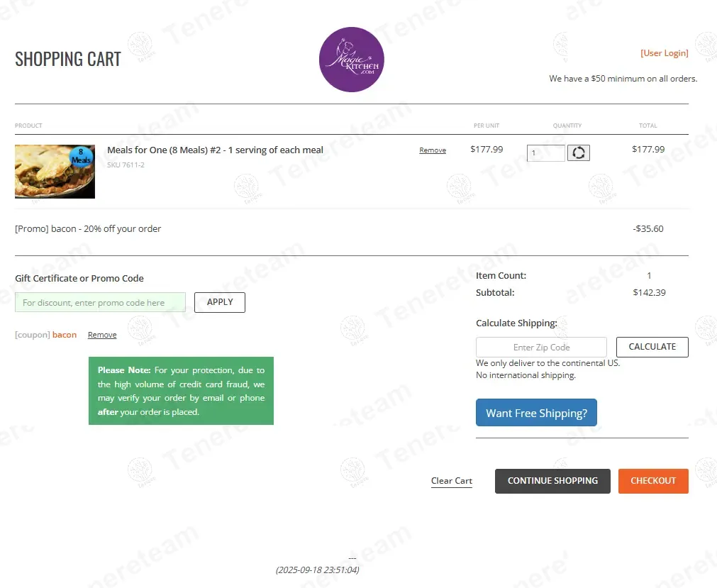Click the Shopping Cart page heading
This screenshot has width=717, height=588.
[68, 59]
